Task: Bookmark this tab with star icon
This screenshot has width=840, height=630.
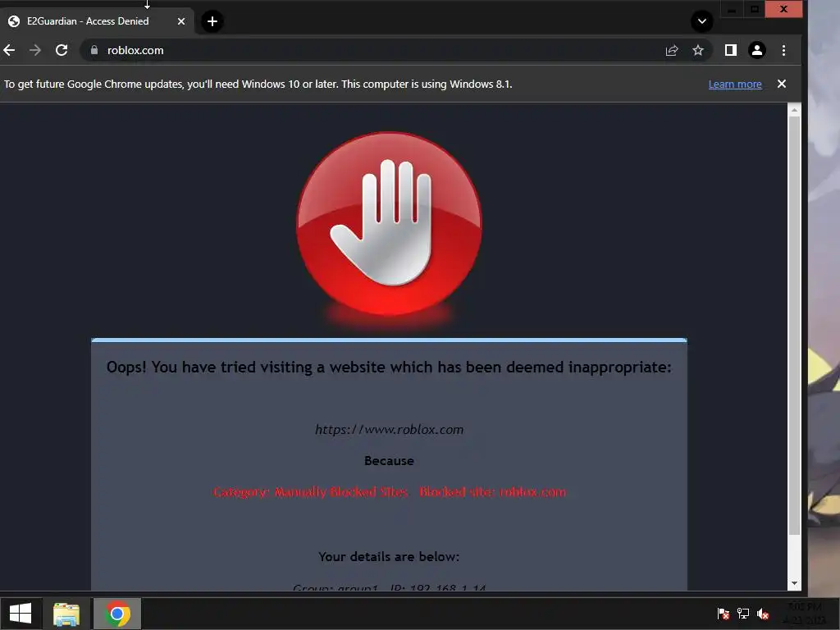Action: (x=697, y=50)
